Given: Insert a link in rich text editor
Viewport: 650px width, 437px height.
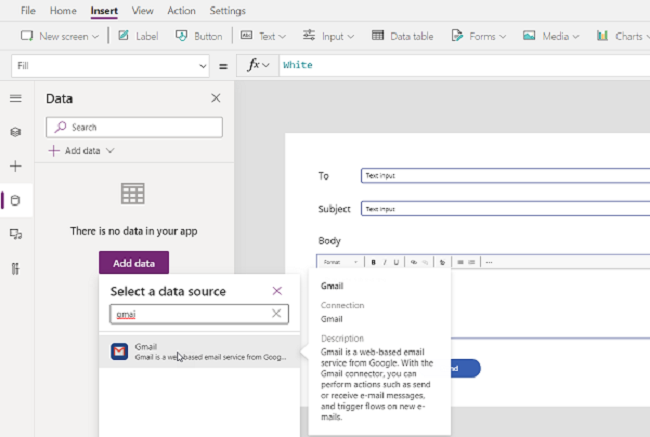Looking at the screenshot, I should (413, 262).
